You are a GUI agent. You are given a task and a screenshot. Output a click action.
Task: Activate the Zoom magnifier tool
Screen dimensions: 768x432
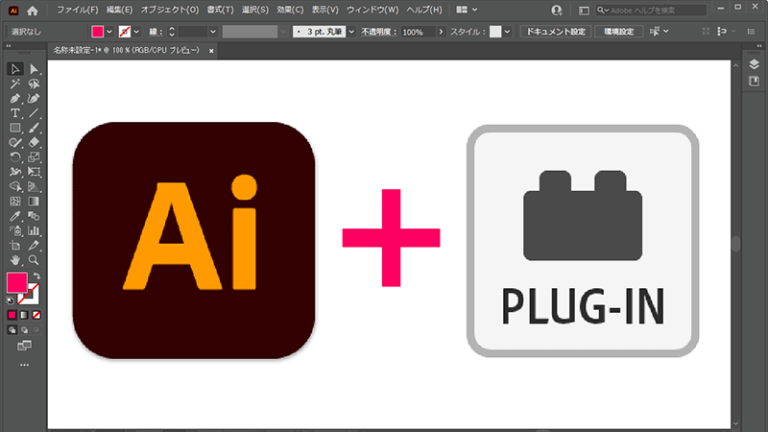point(34,260)
